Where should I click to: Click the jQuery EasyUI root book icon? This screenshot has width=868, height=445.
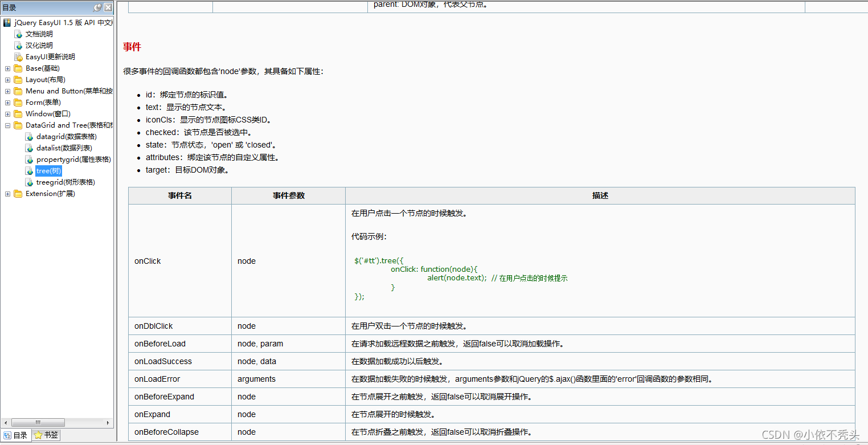pos(6,22)
